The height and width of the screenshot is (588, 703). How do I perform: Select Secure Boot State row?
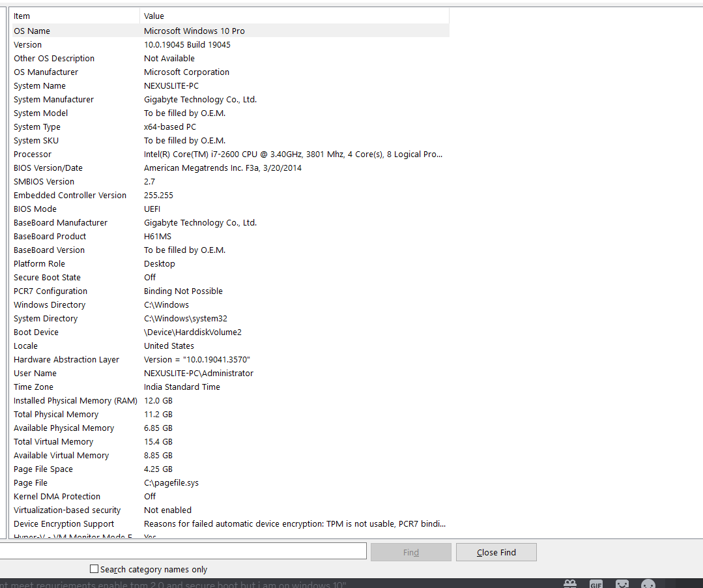click(x=229, y=277)
